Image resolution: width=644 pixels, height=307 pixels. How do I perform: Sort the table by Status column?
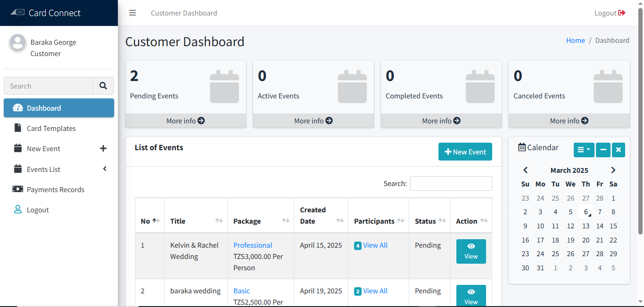pyautogui.click(x=429, y=221)
